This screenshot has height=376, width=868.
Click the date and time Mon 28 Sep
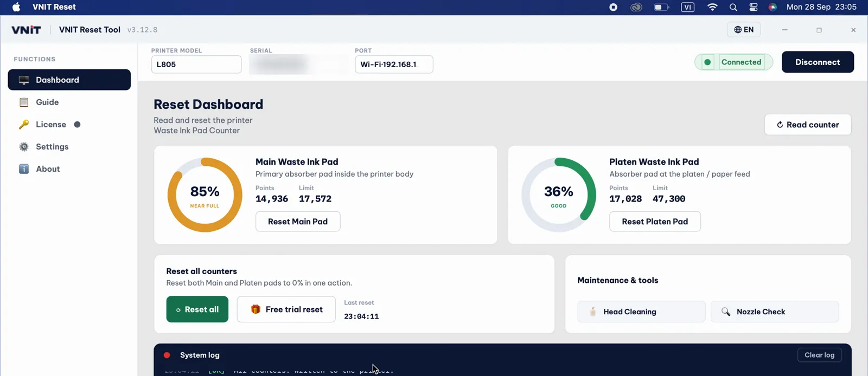[821, 7]
